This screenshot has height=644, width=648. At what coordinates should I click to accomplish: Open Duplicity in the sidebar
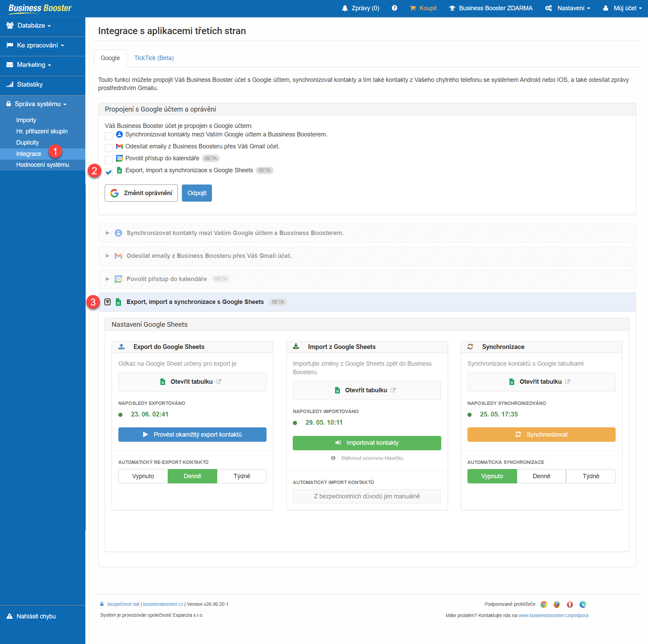coord(28,143)
